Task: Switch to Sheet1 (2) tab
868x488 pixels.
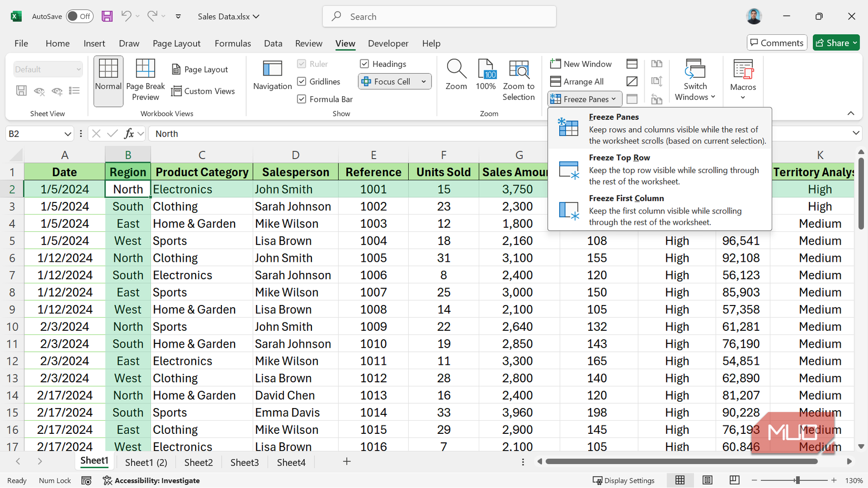Action: click(146, 462)
